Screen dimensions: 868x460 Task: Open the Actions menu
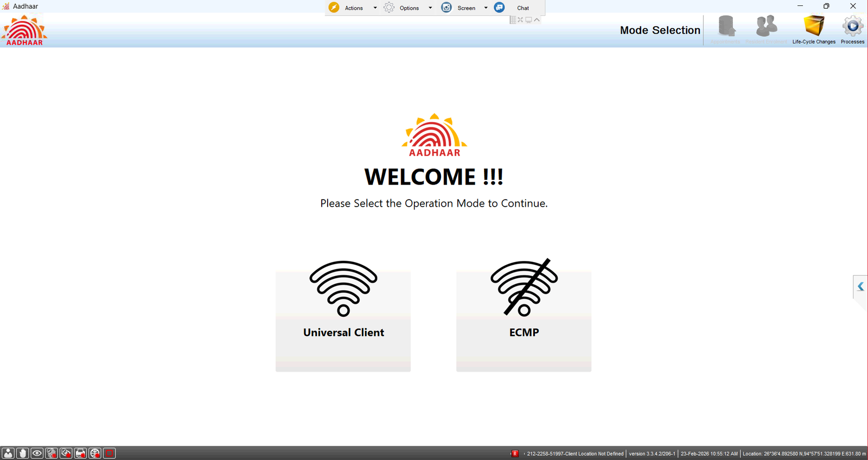pyautogui.click(x=354, y=8)
